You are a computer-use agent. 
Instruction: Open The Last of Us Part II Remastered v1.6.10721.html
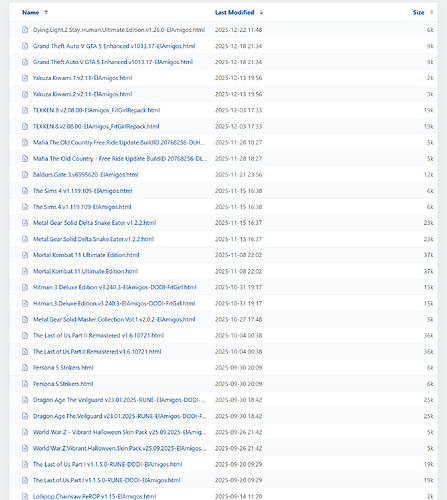98,335
